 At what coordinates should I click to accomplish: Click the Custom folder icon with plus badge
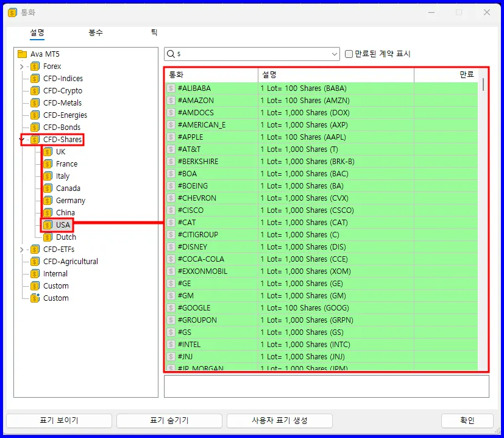pos(35,298)
